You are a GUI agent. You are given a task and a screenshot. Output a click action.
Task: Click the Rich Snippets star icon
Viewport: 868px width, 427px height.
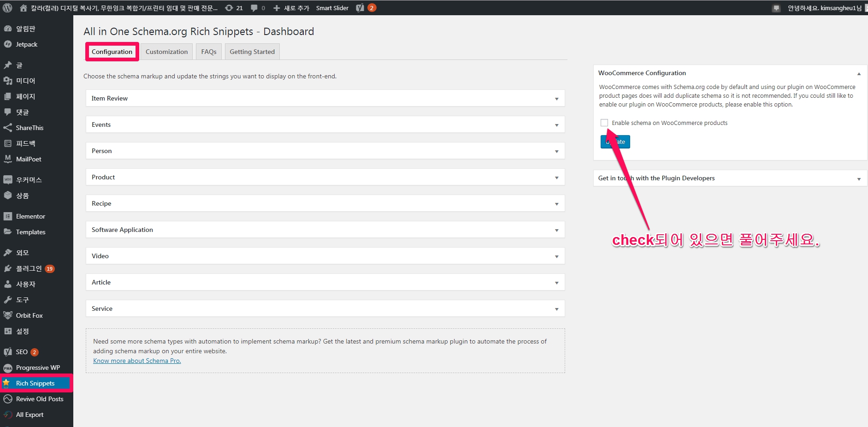point(6,383)
